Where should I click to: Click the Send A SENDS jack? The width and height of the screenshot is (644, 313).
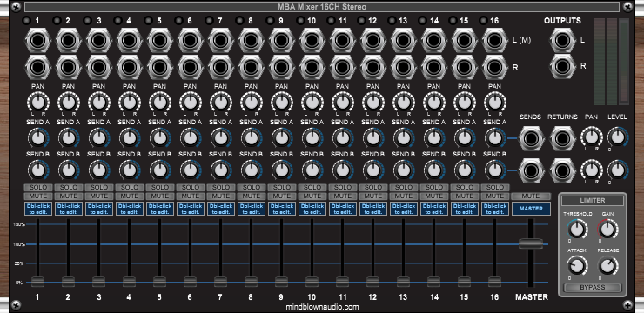pos(532,138)
